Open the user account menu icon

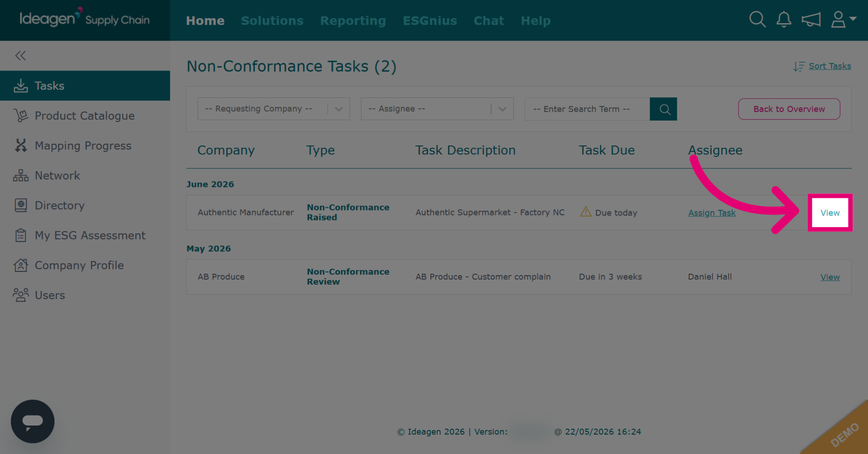tap(843, 19)
